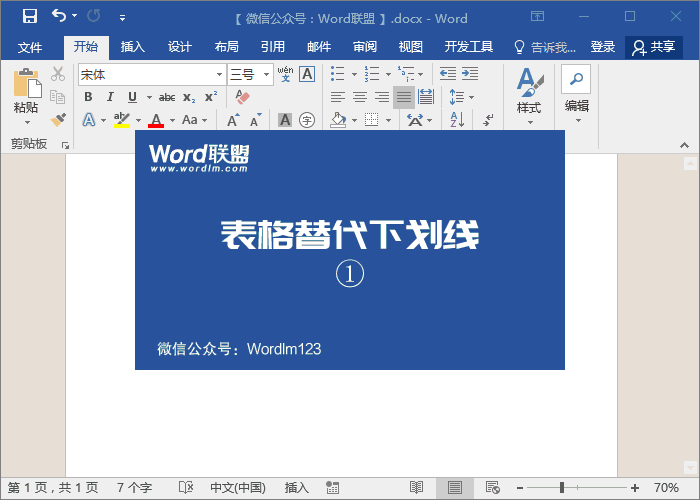Screen dimensions: 700x500
Task: Open the 三号 font size dropdown
Action: (267, 75)
